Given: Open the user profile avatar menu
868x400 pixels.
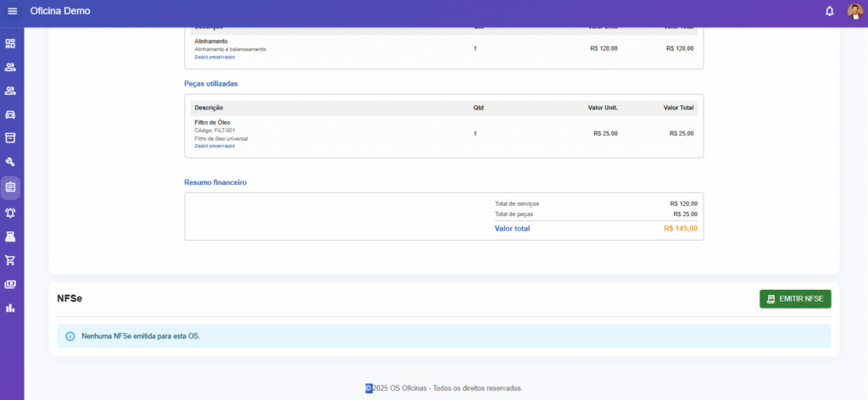Looking at the screenshot, I should click(x=854, y=11).
